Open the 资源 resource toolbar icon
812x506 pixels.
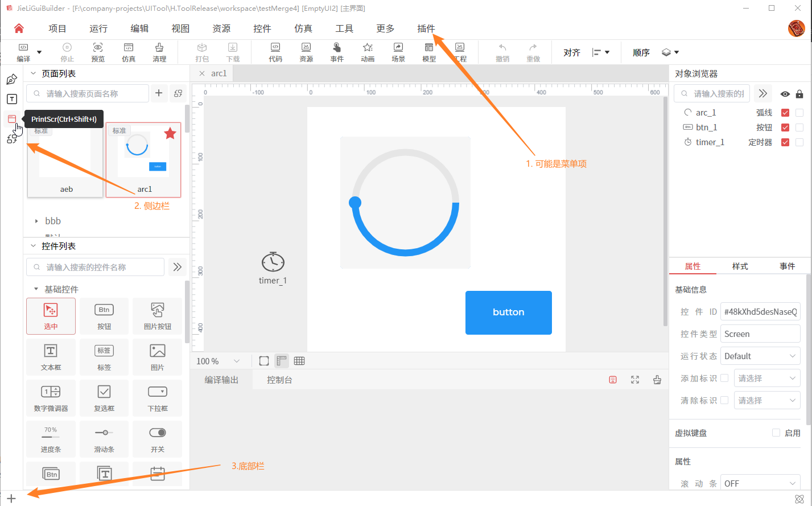[306, 47]
